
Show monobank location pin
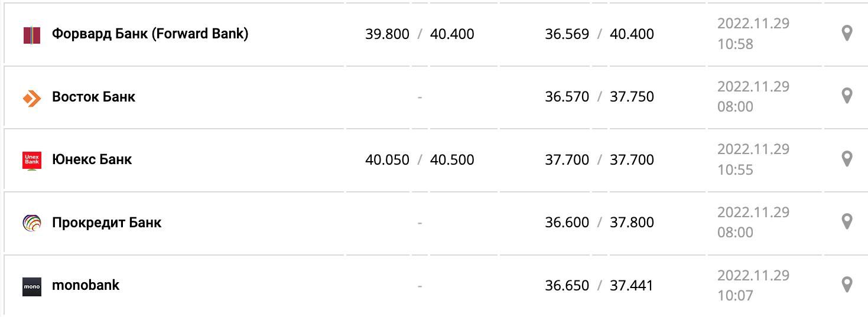tap(847, 285)
